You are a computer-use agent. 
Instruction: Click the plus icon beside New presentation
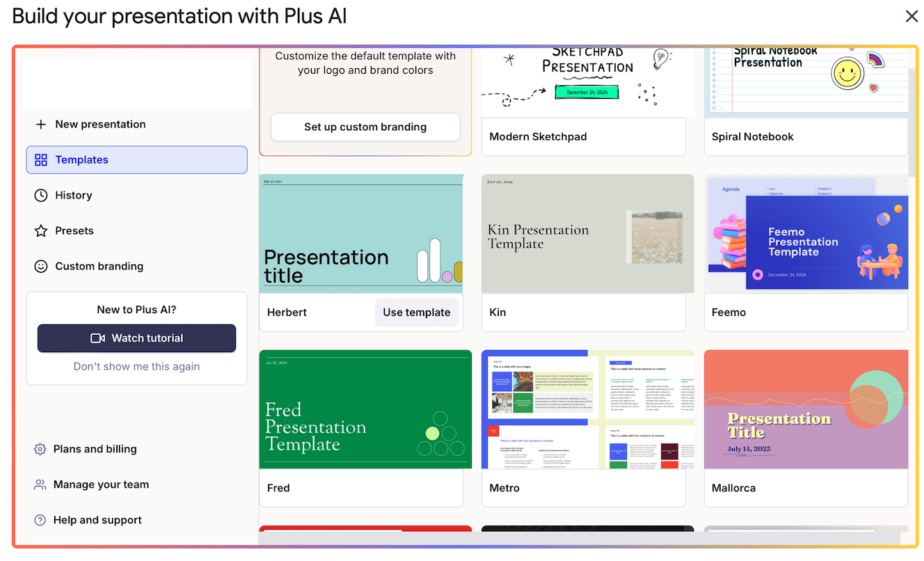[41, 124]
